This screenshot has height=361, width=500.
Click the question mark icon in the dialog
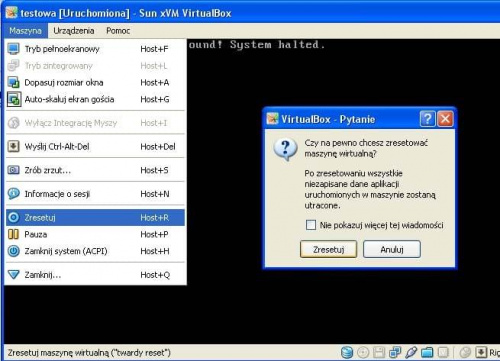click(x=285, y=149)
